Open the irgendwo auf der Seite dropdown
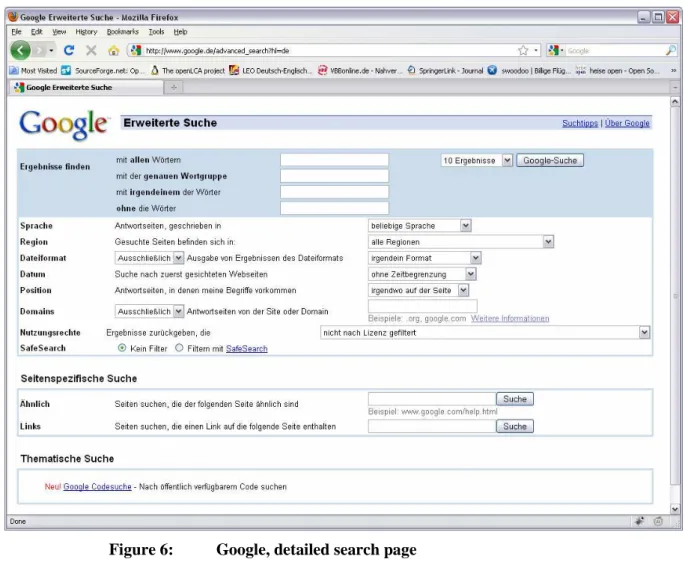The height and width of the screenshot is (568, 685). coord(419,290)
